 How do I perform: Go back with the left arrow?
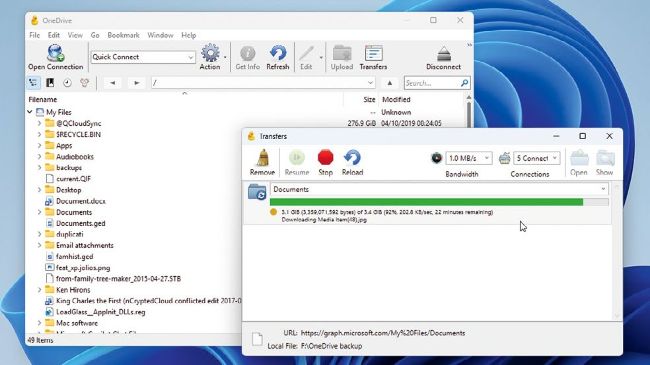tap(112, 83)
